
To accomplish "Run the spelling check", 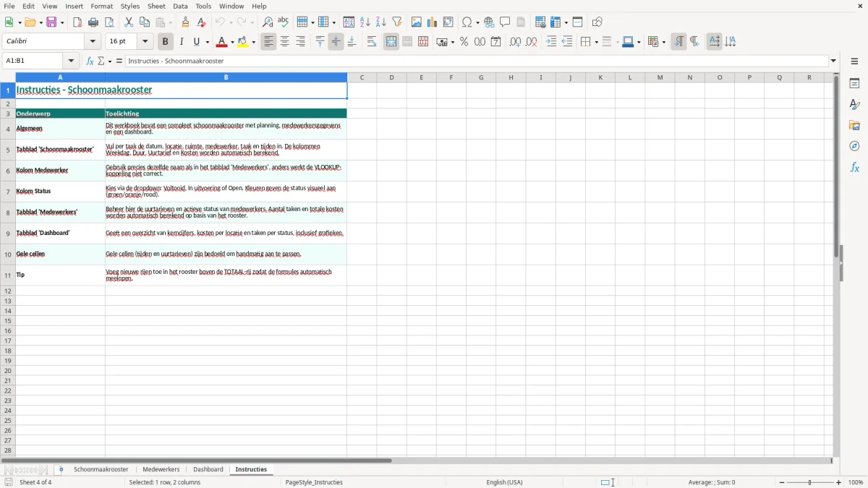I will tap(284, 22).
